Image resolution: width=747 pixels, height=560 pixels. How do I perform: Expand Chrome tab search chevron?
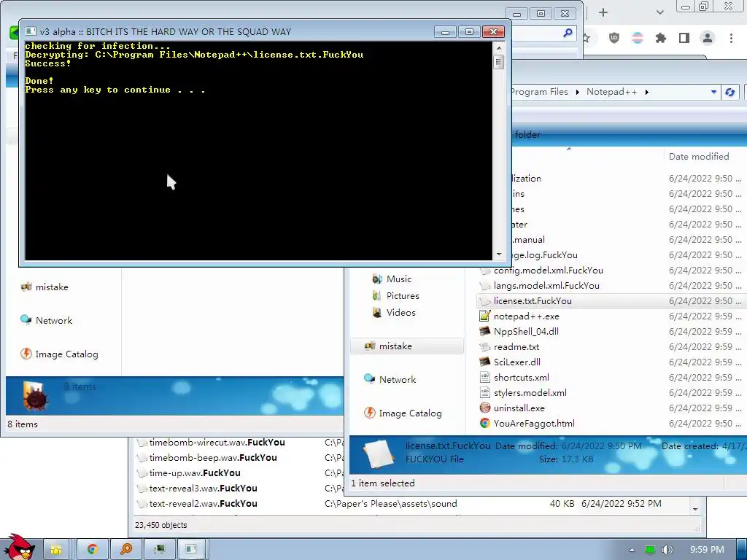(x=659, y=12)
